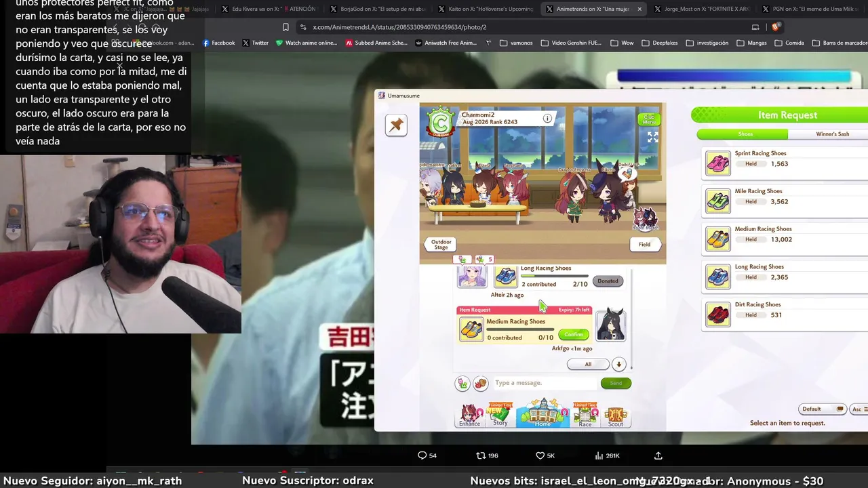Select the Dirt Racing Shoes icon

click(718, 315)
